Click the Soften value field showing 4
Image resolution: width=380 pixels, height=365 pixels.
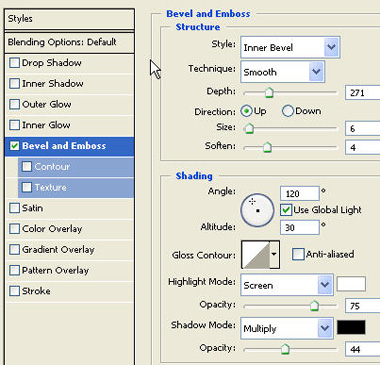[363, 147]
